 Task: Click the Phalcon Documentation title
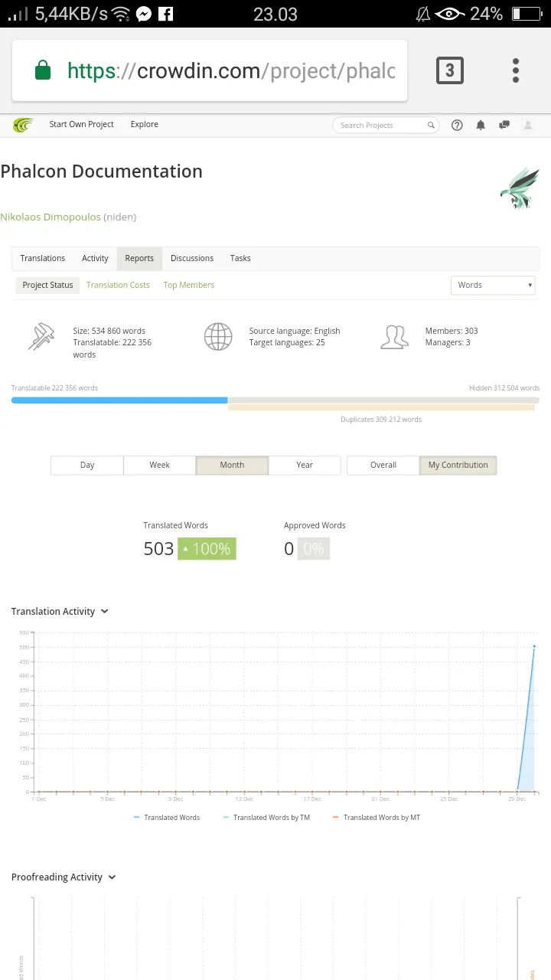(x=101, y=171)
